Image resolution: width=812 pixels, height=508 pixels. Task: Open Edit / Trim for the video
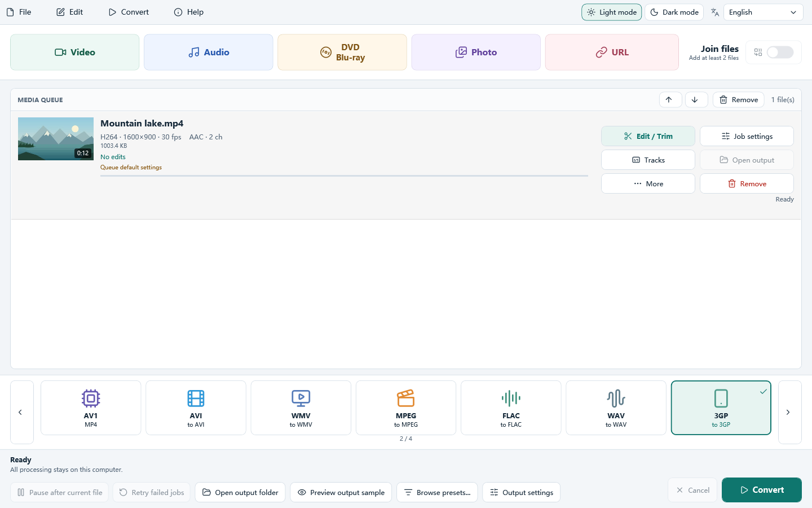648,136
